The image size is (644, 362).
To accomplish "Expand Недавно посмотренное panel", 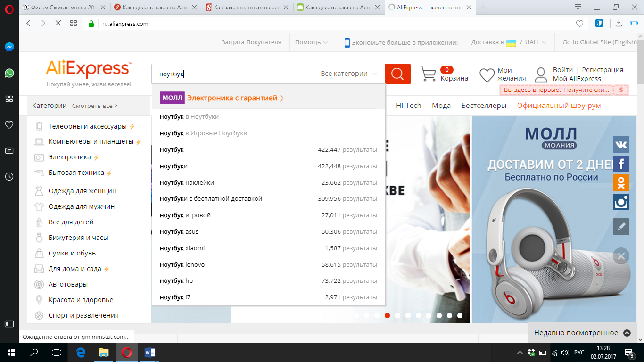I will [x=582, y=333].
